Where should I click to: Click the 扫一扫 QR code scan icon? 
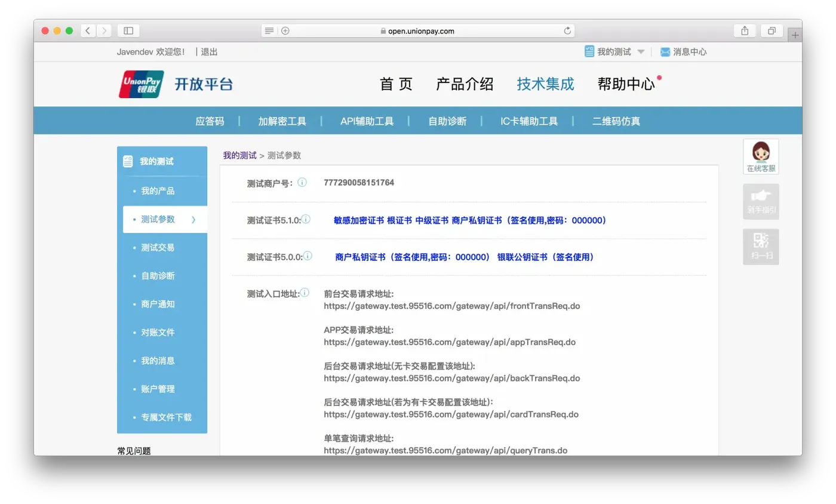click(x=761, y=245)
